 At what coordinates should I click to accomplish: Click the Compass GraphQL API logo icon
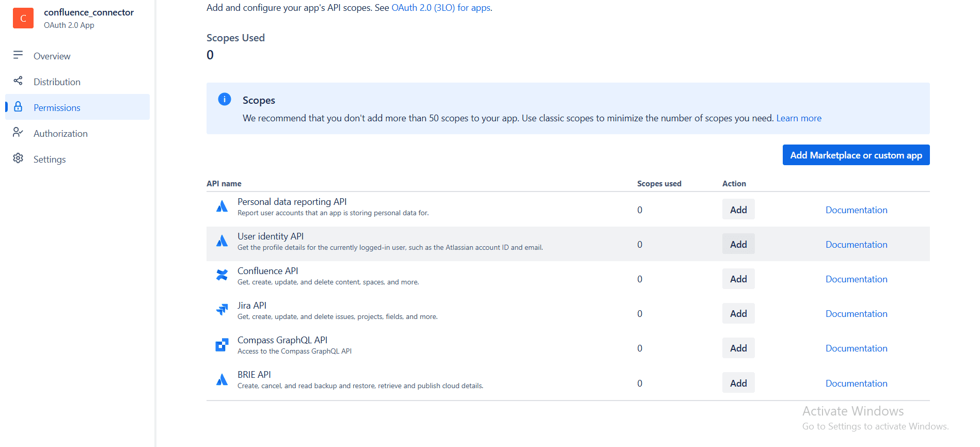222,345
